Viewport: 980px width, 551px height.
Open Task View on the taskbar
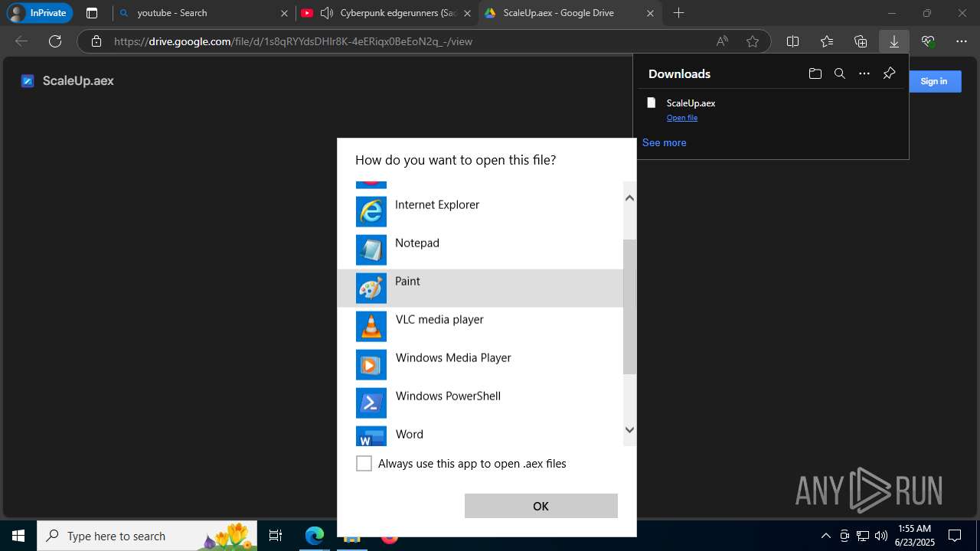(x=276, y=536)
